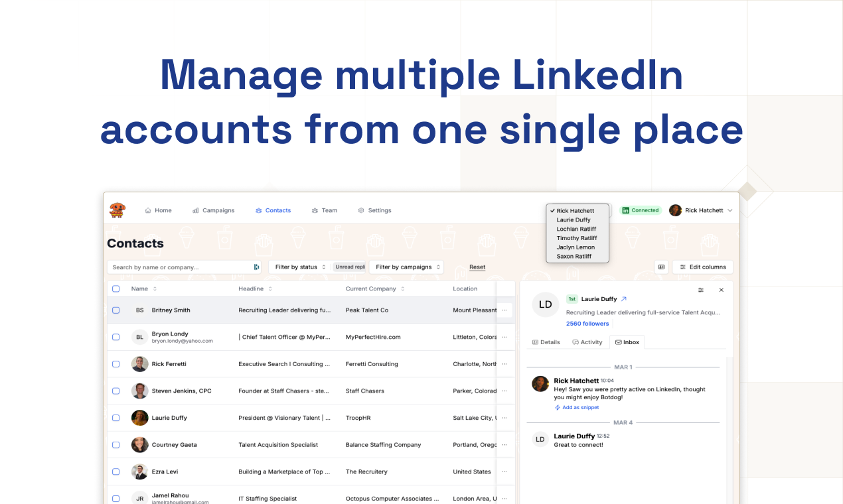The height and width of the screenshot is (504, 843).
Task: Click the Search by name or company field
Action: tap(185, 267)
